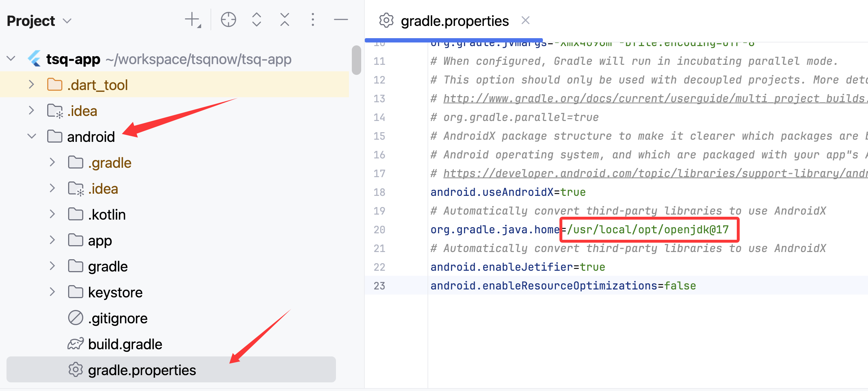Viewport: 868px width, 391px height.
Task: Collapse all tree nodes icon
Action: coord(285,20)
